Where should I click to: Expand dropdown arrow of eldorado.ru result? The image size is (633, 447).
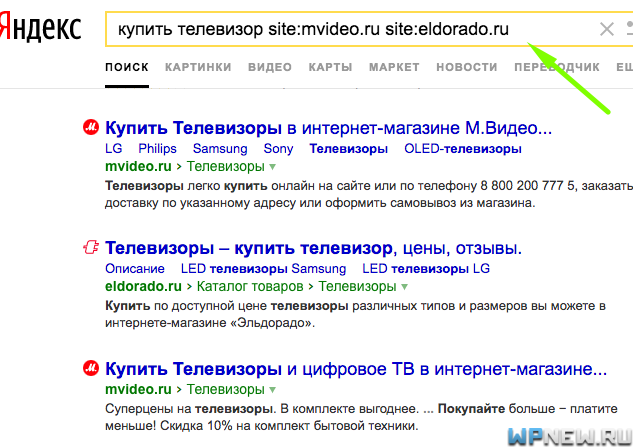[x=405, y=287]
